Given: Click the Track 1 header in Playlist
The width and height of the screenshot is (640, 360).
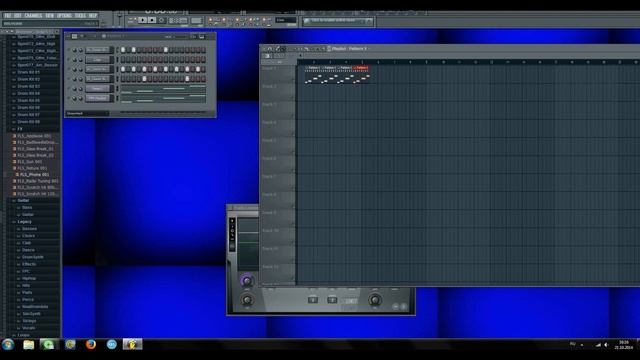Looking at the screenshot, I should click(x=278, y=75).
